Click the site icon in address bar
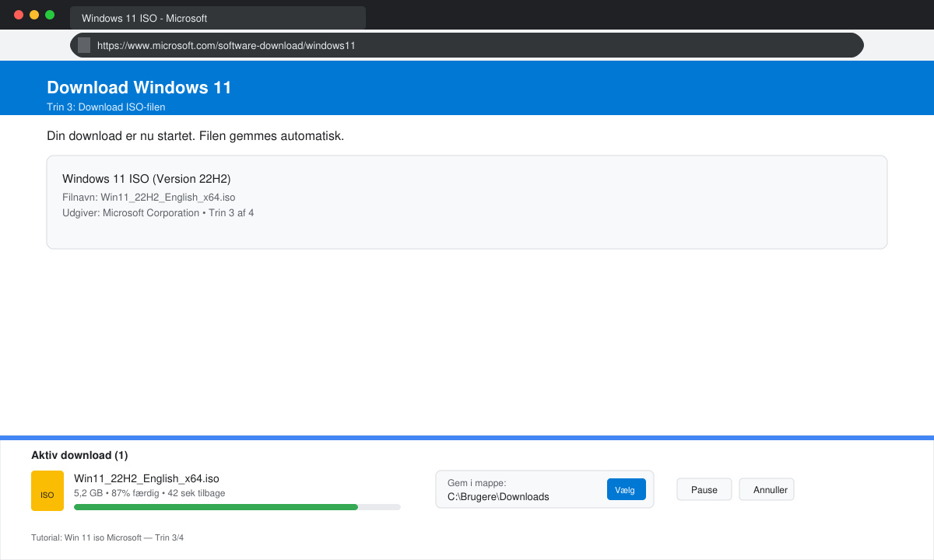This screenshot has height=560, width=934. (84, 45)
